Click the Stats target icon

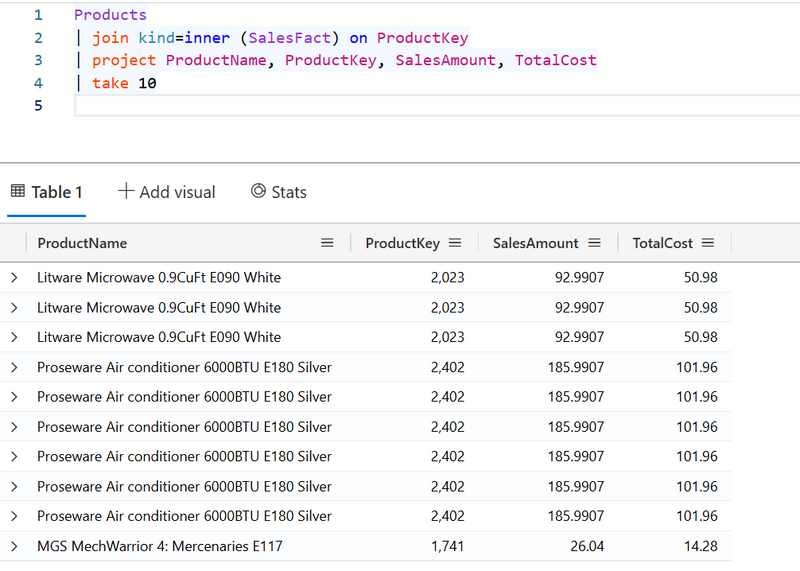tap(258, 191)
